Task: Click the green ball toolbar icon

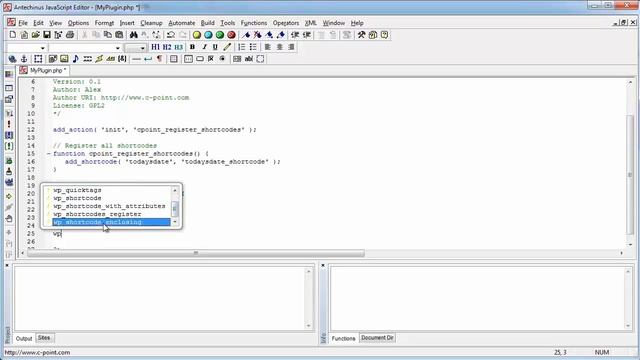Action: point(220,35)
